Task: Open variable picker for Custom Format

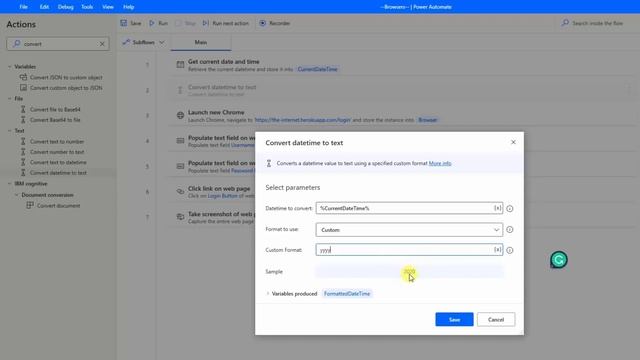Action: [498, 250]
